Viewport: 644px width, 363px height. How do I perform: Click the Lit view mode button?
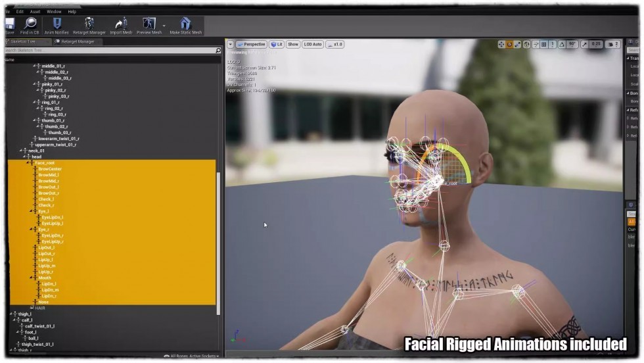pyautogui.click(x=277, y=45)
